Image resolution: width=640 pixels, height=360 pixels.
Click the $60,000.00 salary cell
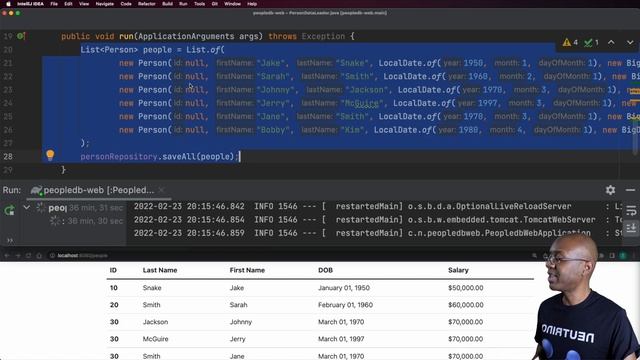tap(465, 305)
